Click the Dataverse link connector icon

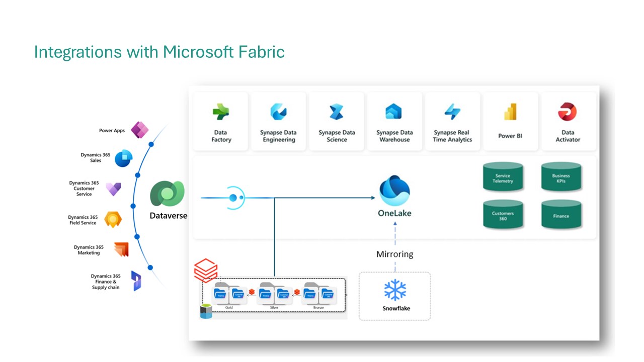(x=235, y=198)
